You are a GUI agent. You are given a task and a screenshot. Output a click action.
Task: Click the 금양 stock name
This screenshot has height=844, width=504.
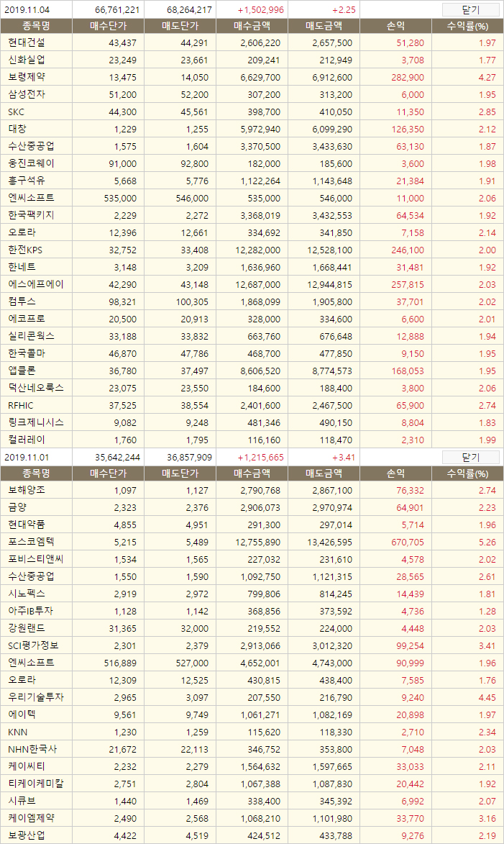point(17,507)
